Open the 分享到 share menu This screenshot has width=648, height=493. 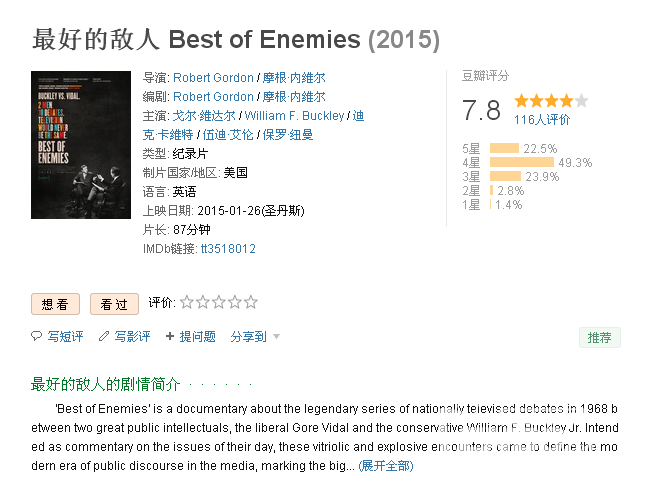pos(248,336)
